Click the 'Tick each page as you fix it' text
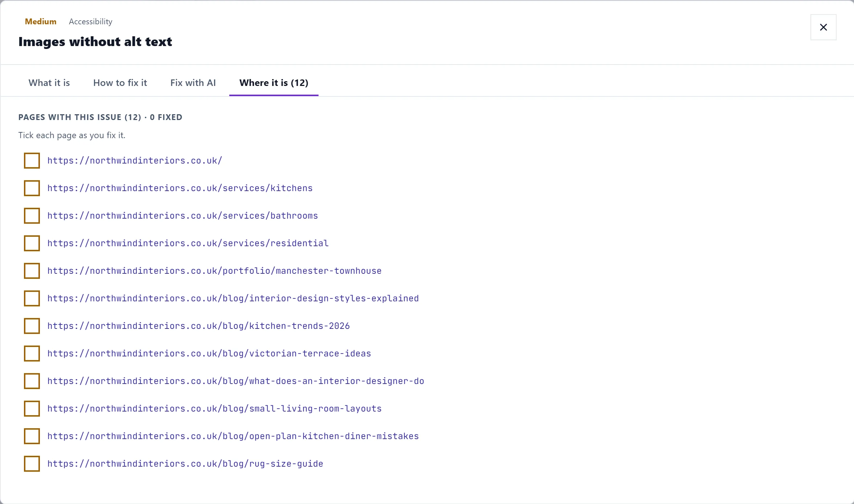This screenshot has width=854, height=504. click(72, 135)
